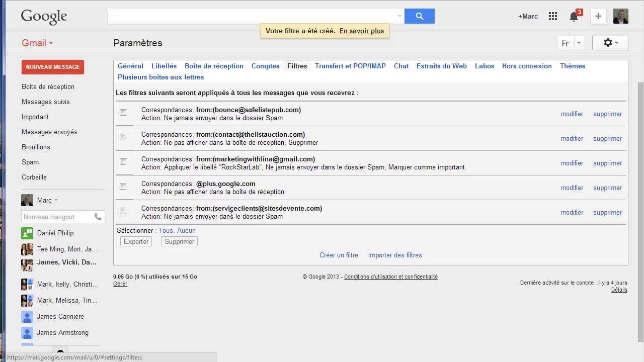Image resolution: width=644 pixels, height=362 pixels.
Task: Click the James Armstrong contact avatar
Action: point(27,333)
